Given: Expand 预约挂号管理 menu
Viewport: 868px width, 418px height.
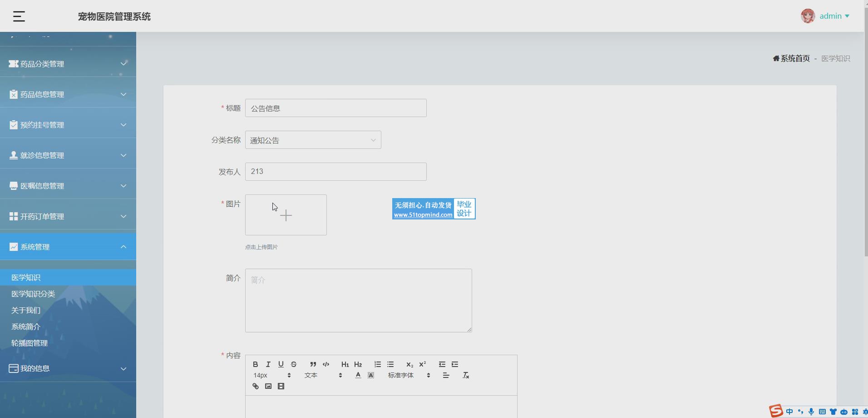Looking at the screenshot, I should tap(68, 124).
